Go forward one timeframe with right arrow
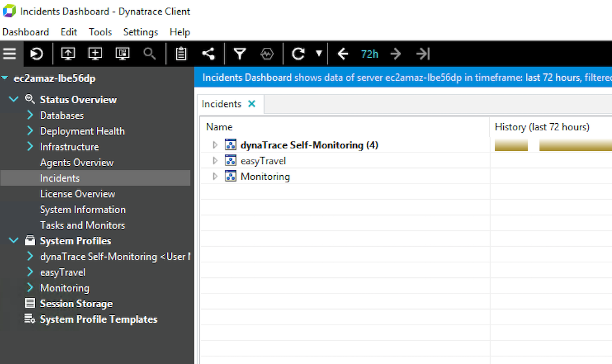Screen dimensions: 612x364 (396, 53)
